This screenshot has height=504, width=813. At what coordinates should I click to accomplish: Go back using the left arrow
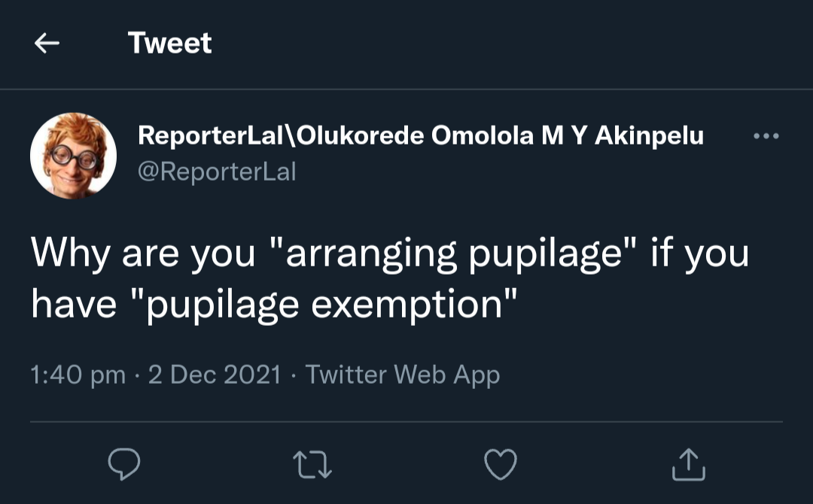[47, 44]
